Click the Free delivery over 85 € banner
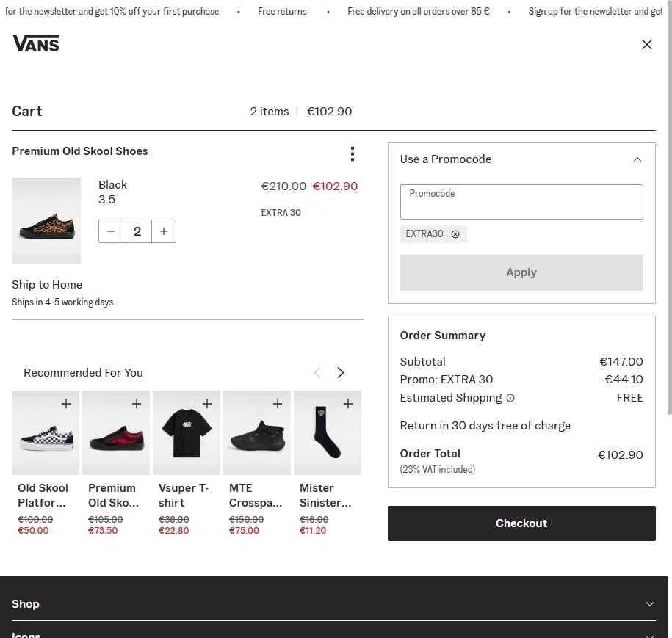672x638 pixels. 419,12
